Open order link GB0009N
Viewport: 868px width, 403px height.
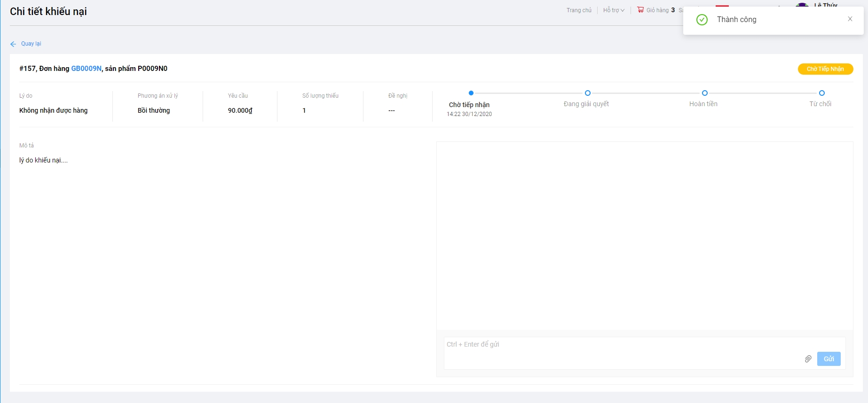coord(86,69)
